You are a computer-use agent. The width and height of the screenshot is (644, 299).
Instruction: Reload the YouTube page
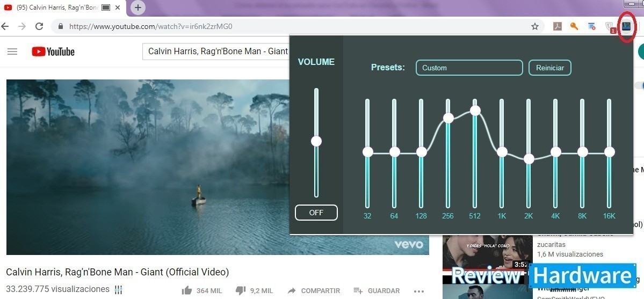pos(39,26)
